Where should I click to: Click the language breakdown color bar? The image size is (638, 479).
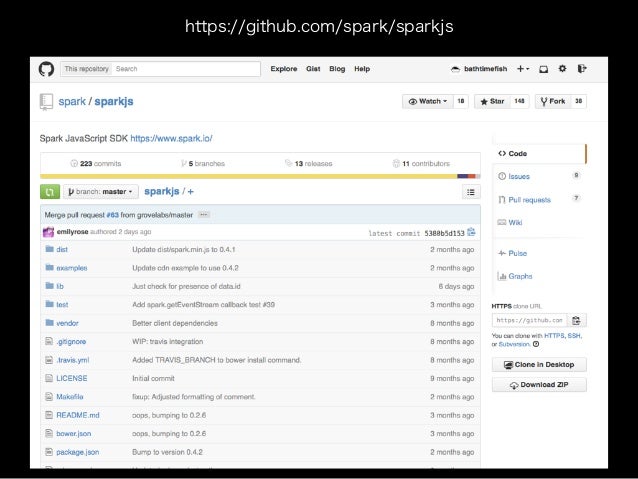(260, 176)
